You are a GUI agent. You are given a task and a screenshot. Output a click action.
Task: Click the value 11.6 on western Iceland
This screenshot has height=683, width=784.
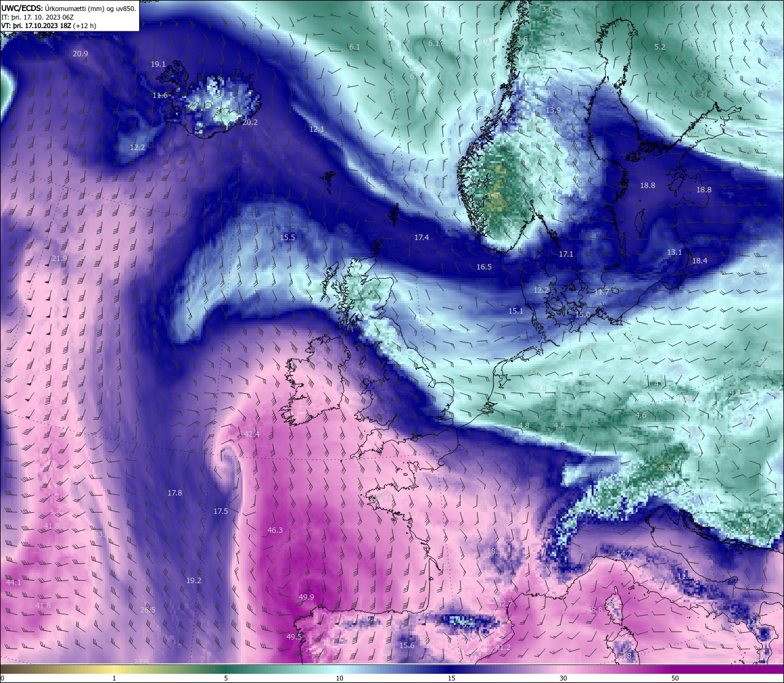click(x=160, y=96)
